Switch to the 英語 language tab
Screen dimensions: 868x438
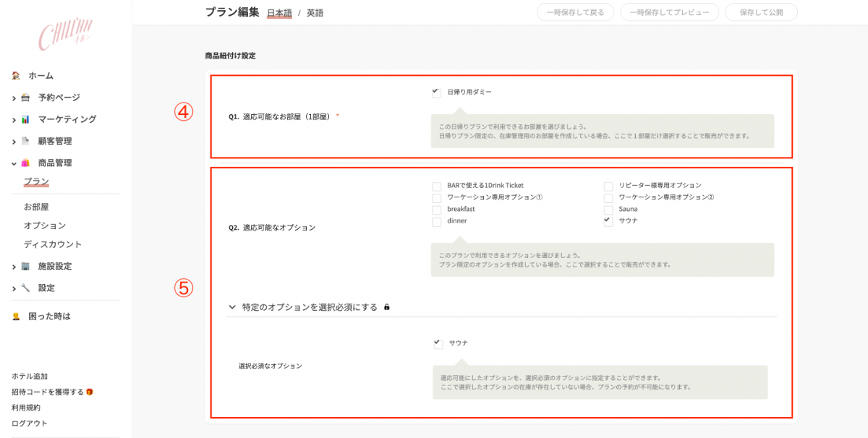point(315,13)
